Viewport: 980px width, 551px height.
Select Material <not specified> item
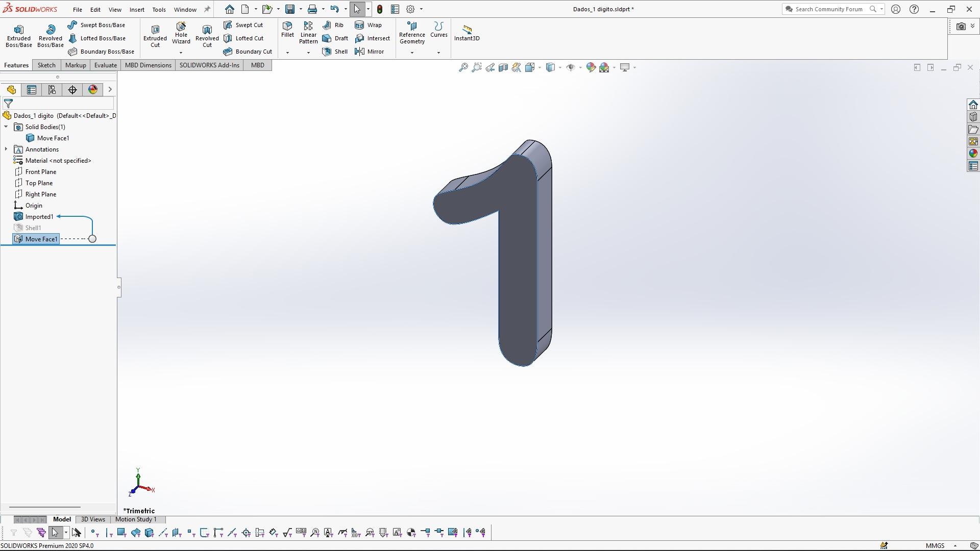tap(58, 161)
